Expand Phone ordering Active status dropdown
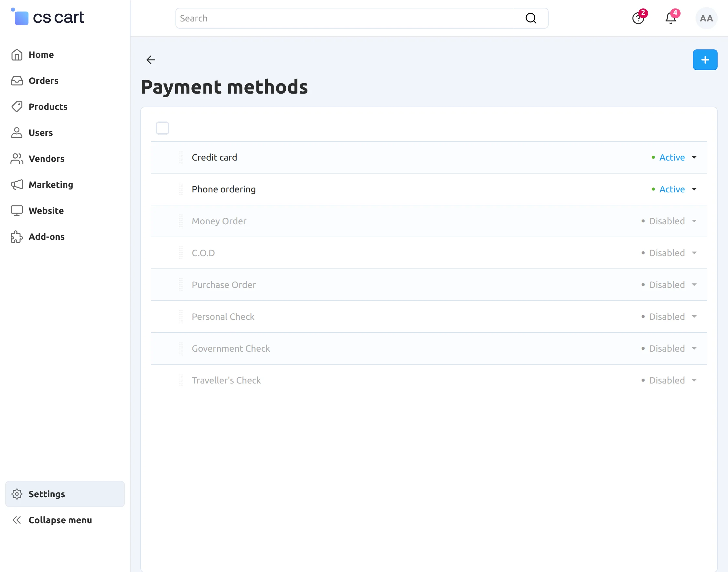This screenshot has width=728, height=572. [x=674, y=189]
